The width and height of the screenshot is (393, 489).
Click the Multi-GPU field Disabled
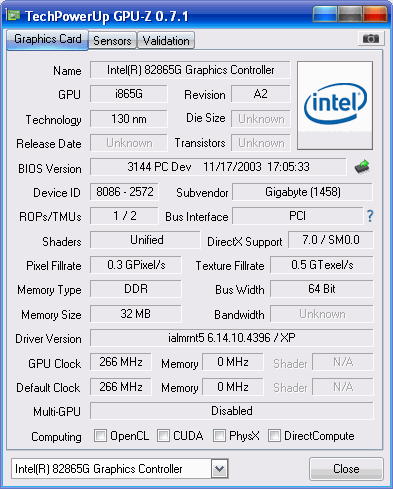(x=232, y=411)
